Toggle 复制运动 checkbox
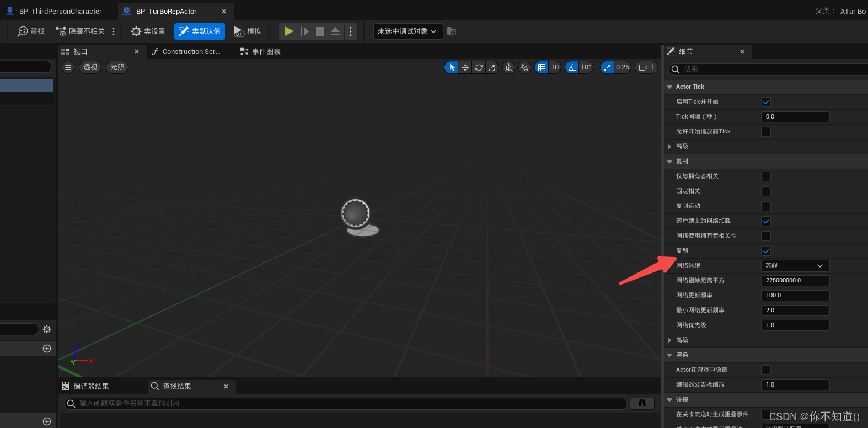The image size is (868, 428). click(766, 206)
